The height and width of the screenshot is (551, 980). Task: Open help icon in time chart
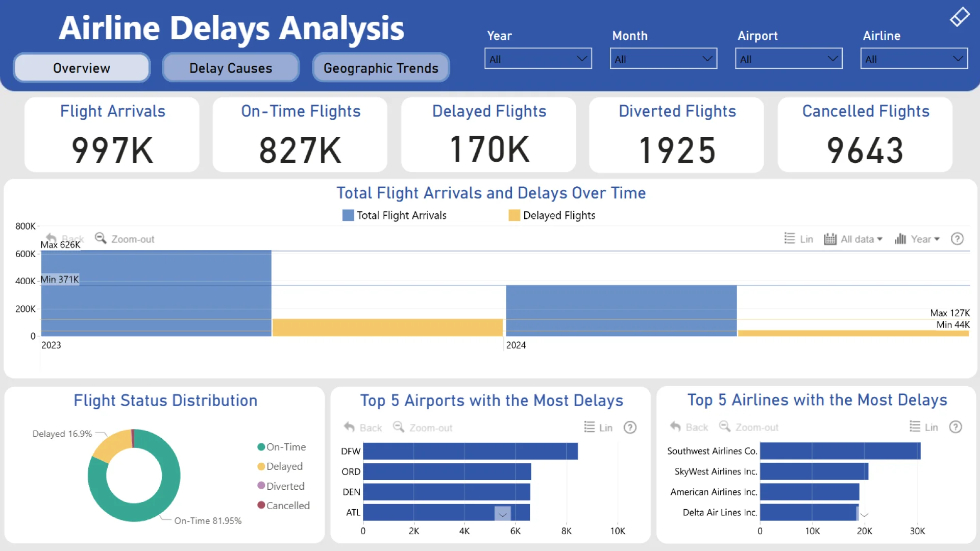click(x=957, y=239)
